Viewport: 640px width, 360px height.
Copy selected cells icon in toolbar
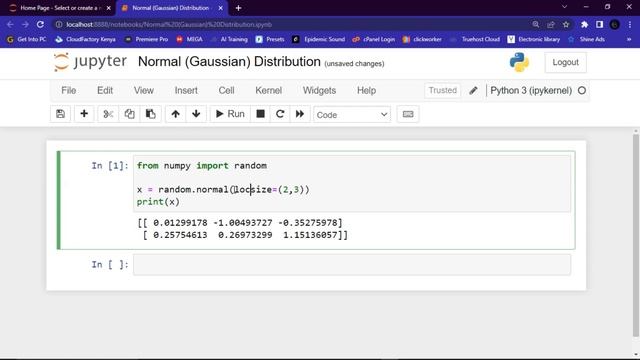tap(129, 114)
